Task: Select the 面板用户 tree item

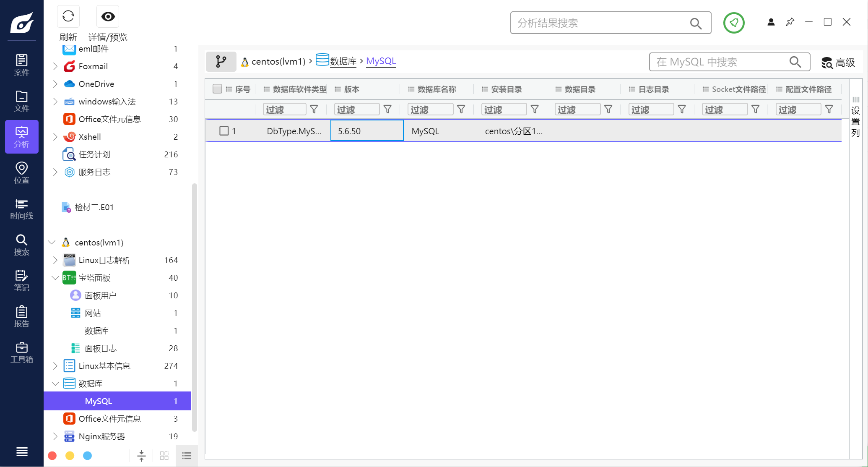Action: [x=100, y=295]
